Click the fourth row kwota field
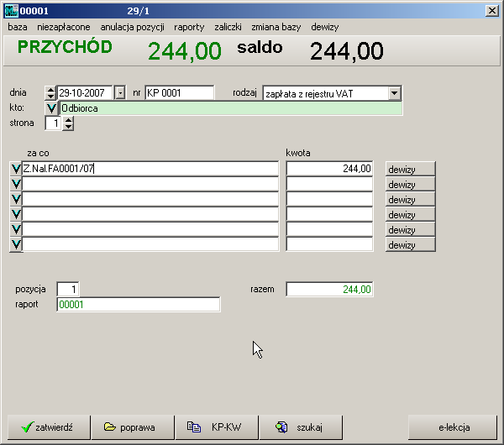The height and width of the screenshot is (445, 504). coord(329,214)
